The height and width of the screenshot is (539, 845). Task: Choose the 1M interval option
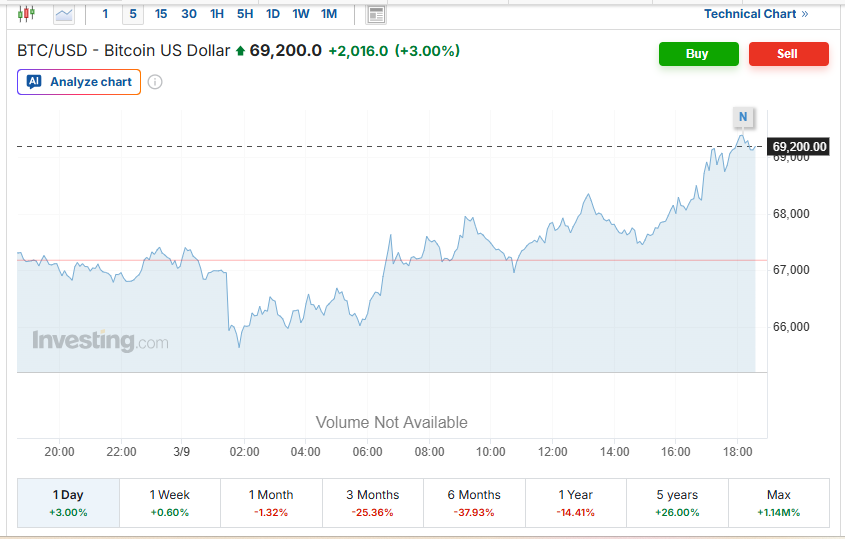[x=329, y=14]
